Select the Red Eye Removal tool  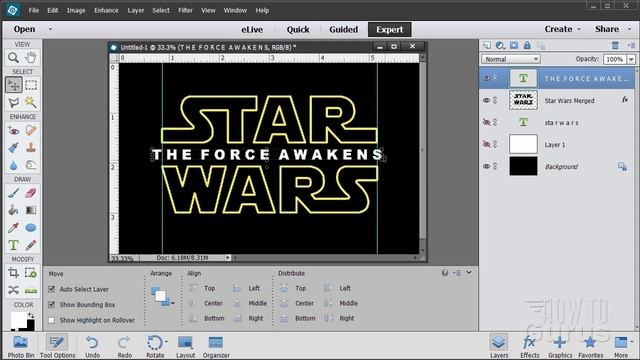13,131
